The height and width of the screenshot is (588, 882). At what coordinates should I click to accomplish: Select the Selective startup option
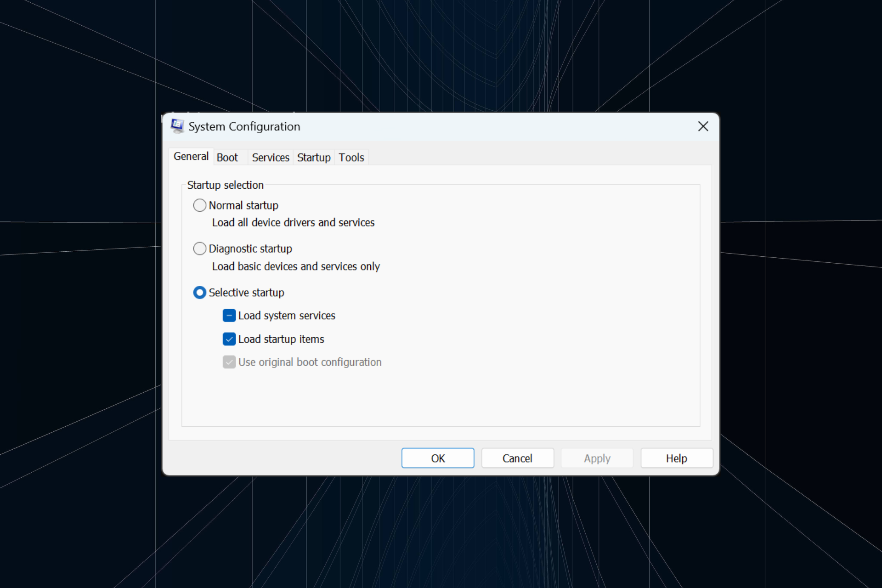point(199,292)
